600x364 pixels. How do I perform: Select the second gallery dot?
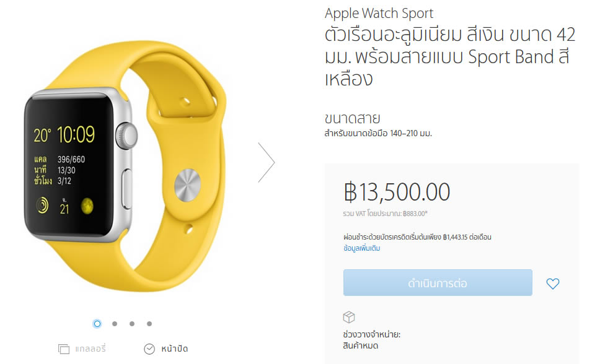115,324
